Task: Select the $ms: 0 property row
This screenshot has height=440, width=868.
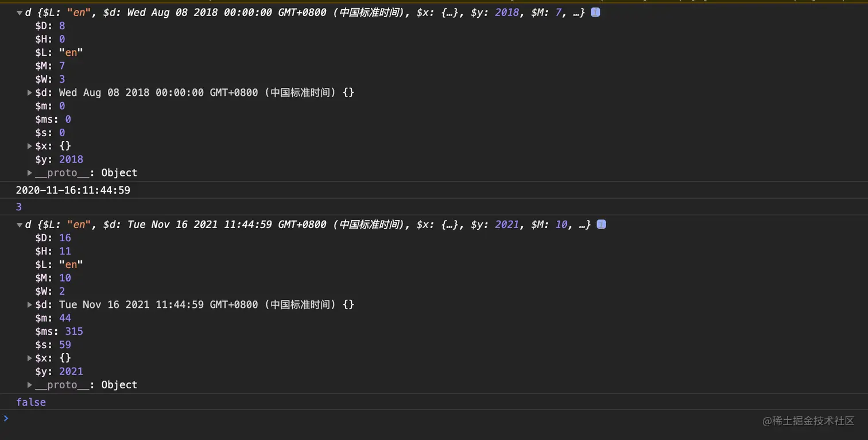Action: 53,119
